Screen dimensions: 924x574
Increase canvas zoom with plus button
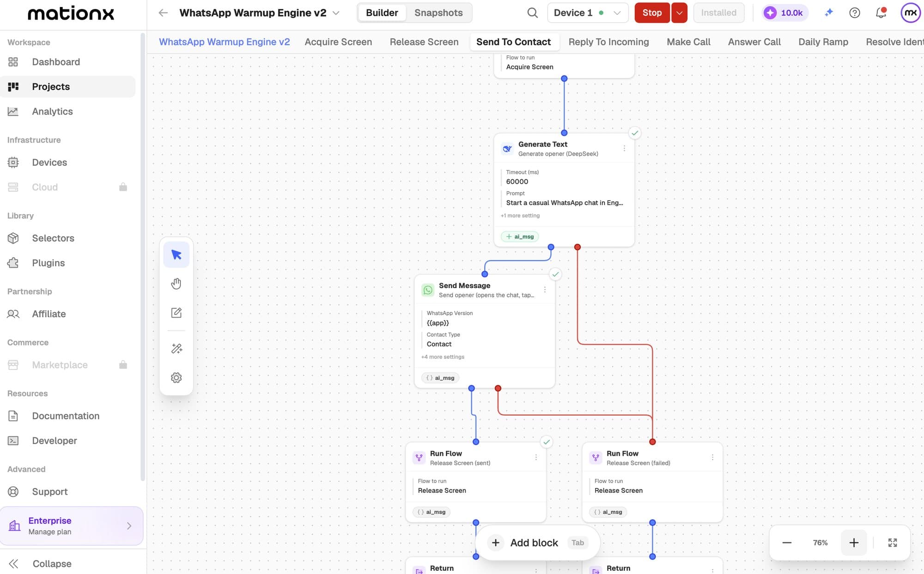(x=853, y=543)
